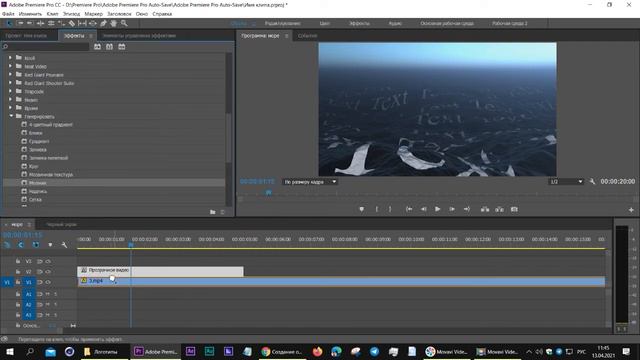Open the Program monitor settings wrench
The height and width of the screenshot is (360, 640).
592,181
